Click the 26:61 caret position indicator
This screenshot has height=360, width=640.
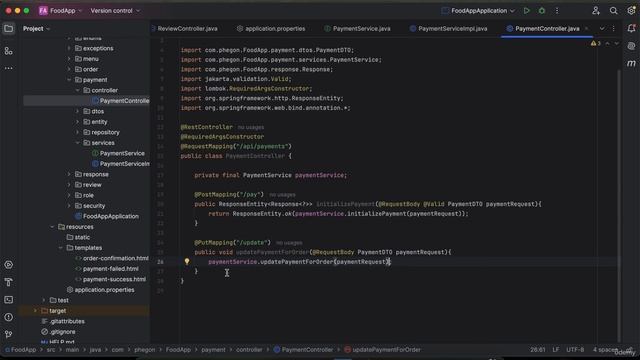point(538,350)
